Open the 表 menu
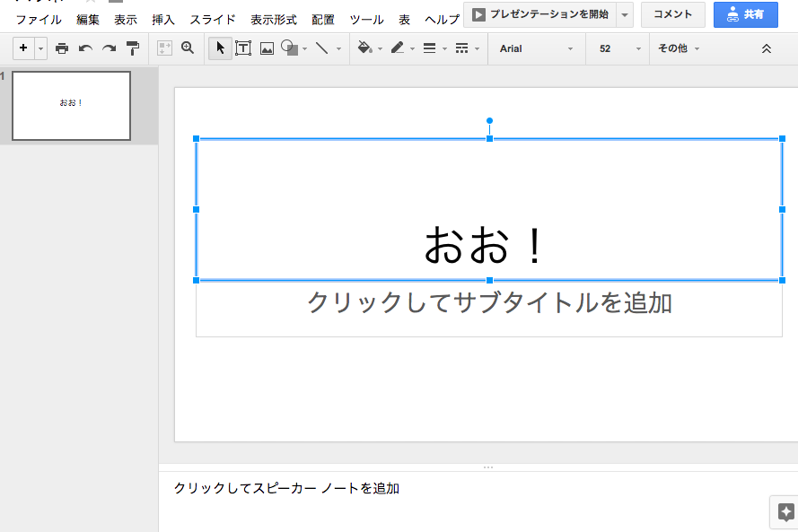This screenshot has height=532, width=798. tap(404, 20)
